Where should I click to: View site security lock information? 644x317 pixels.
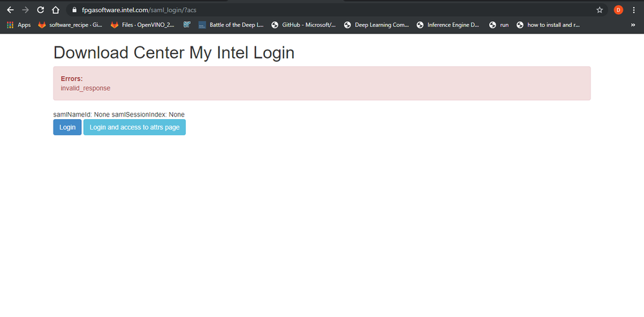(x=74, y=10)
